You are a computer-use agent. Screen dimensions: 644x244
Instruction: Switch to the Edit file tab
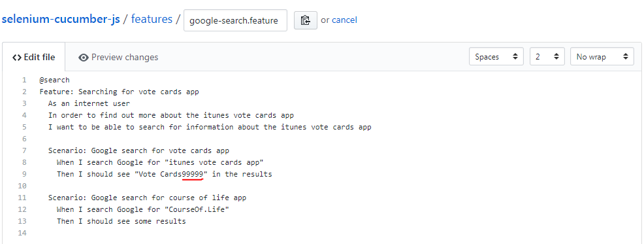point(34,57)
